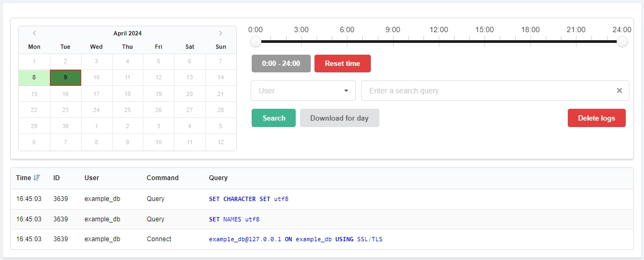Toggle sort order on Time column

click(36, 178)
